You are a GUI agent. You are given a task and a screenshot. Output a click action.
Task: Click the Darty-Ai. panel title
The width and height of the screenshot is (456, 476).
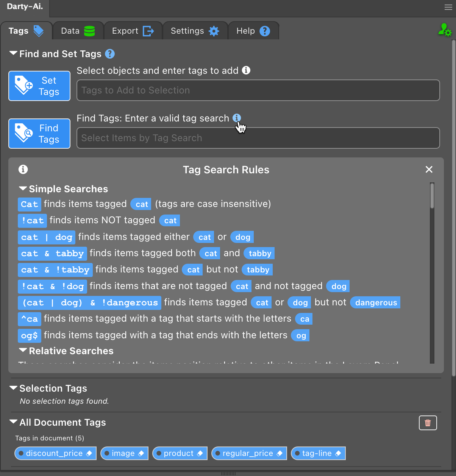[x=25, y=7]
